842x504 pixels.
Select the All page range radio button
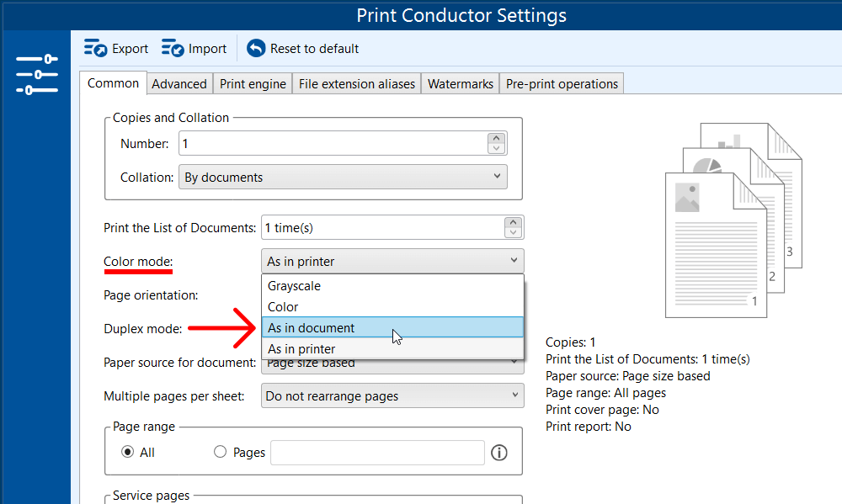coord(128,452)
